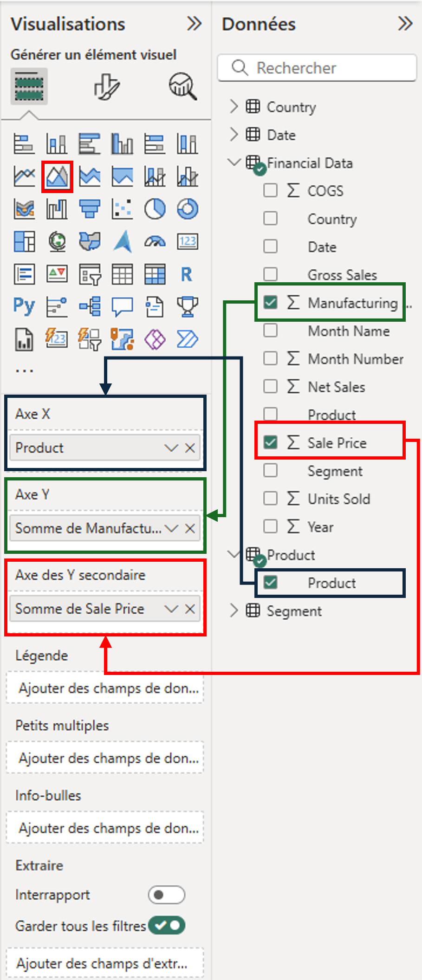Image resolution: width=422 pixels, height=980 pixels.
Task: Turn on the Interrapport toggle
Action: (x=166, y=895)
